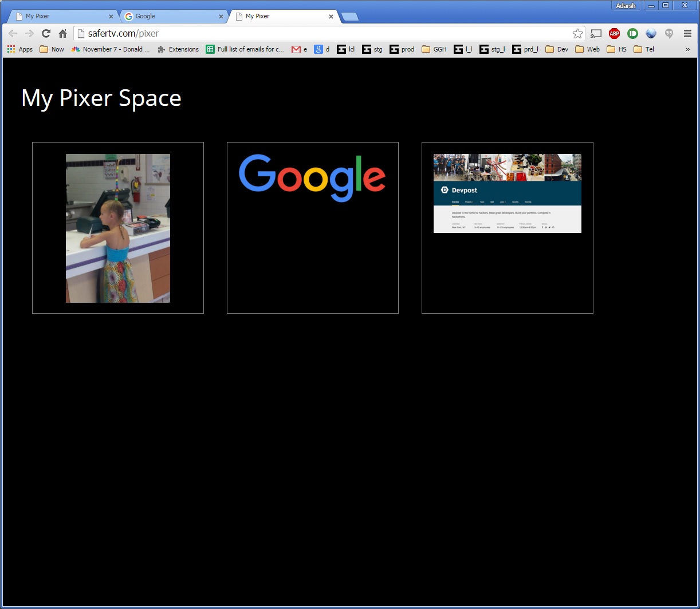700x609 pixels.
Task: Click the Adarsh profile button
Action: click(x=626, y=6)
